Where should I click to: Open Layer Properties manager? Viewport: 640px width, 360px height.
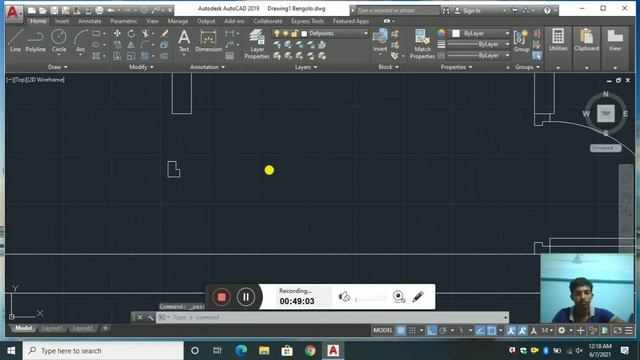[x=257, y=44]
